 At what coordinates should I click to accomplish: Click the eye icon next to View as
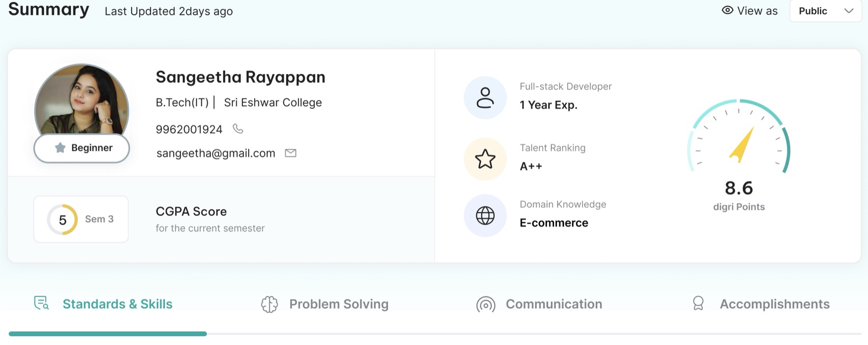pyautogui.click(x=728, y=10)
